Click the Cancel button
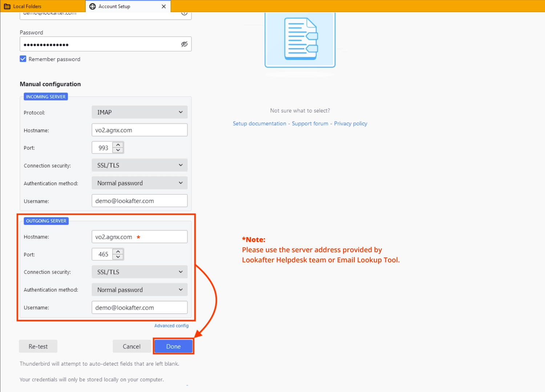 [132, 346]
